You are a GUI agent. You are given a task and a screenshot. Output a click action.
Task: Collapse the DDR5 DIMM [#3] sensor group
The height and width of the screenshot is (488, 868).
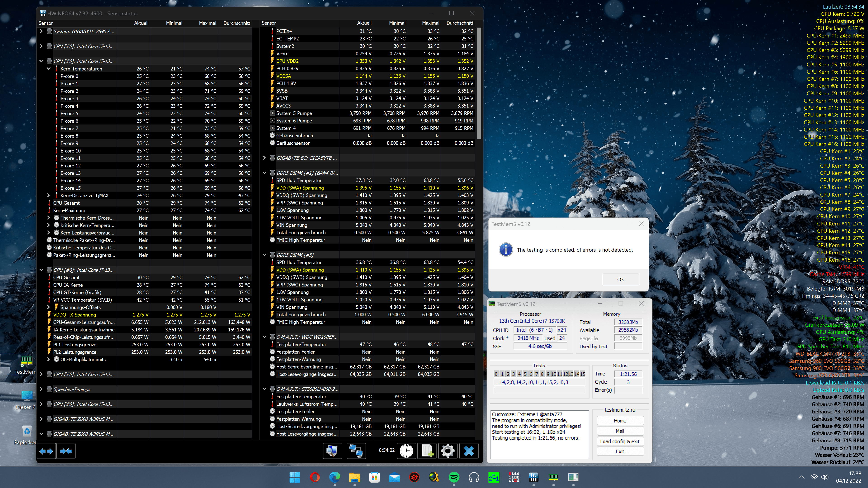pos(264,255)
